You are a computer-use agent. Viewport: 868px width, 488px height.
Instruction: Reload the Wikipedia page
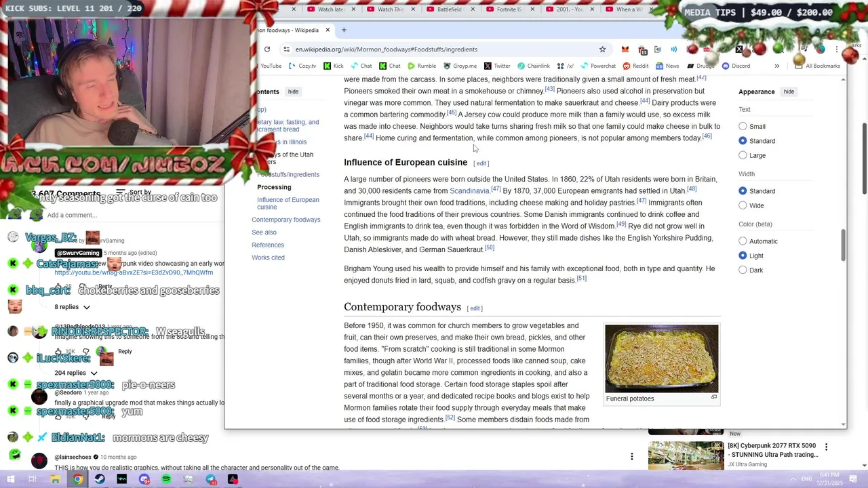267,49
